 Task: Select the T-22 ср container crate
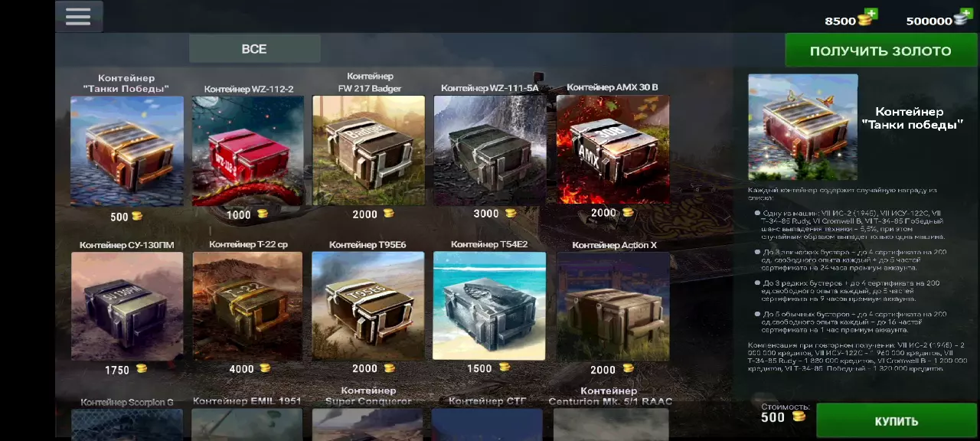tap(247, 306)
